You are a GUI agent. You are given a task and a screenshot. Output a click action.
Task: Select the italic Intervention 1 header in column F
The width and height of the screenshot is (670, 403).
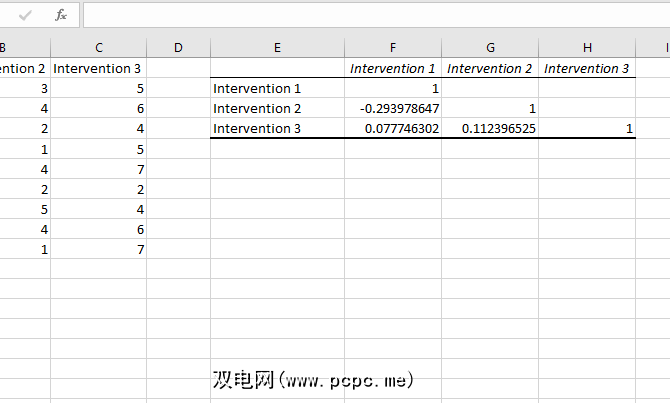coord(393,69)
